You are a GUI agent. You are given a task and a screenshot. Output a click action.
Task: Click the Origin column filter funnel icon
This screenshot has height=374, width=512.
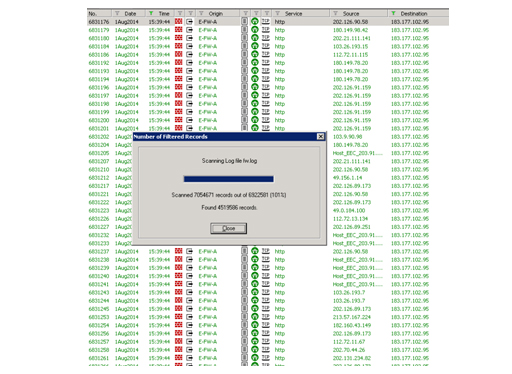(201, 13)
